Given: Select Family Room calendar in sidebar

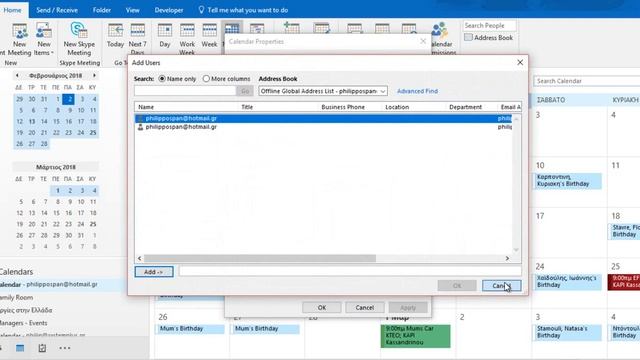Looking at the screenshot, I should tap(17, 298).
